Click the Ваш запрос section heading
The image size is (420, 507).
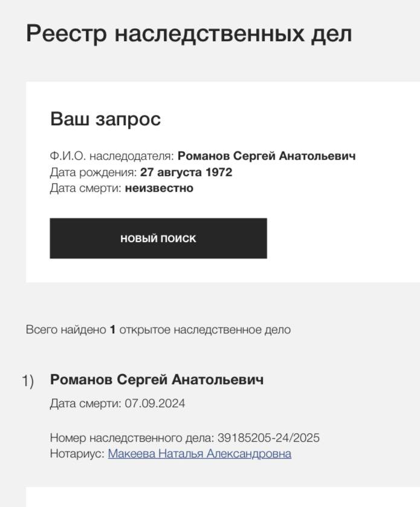tap(105, 119)
